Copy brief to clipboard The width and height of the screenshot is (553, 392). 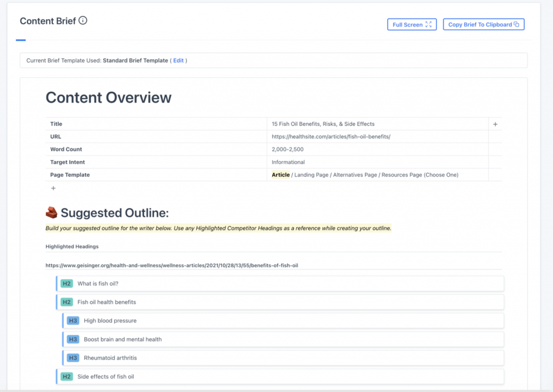tap(483, 25)
